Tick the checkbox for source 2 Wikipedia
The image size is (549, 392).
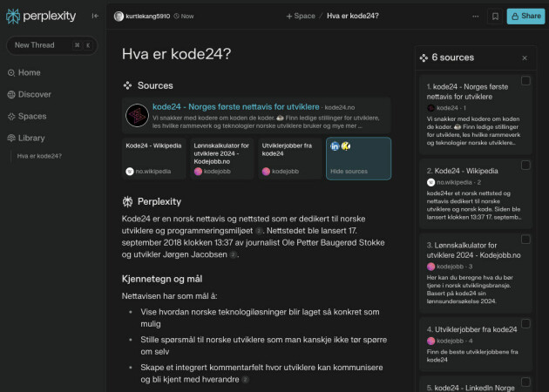525,165
